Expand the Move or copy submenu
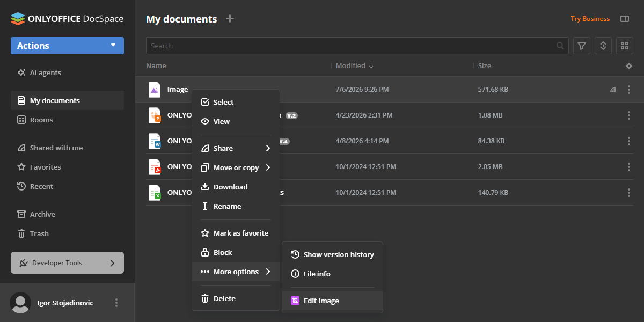The width and height of the screenshot is (644, 322). [x=236, y=167]
